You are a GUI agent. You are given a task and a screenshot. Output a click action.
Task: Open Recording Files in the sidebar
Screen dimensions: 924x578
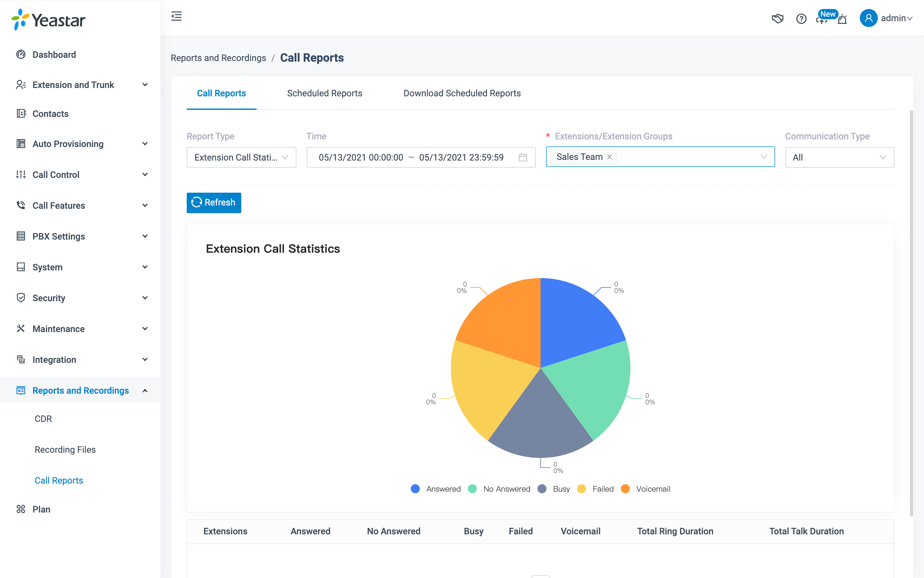[x=65, y=450]
